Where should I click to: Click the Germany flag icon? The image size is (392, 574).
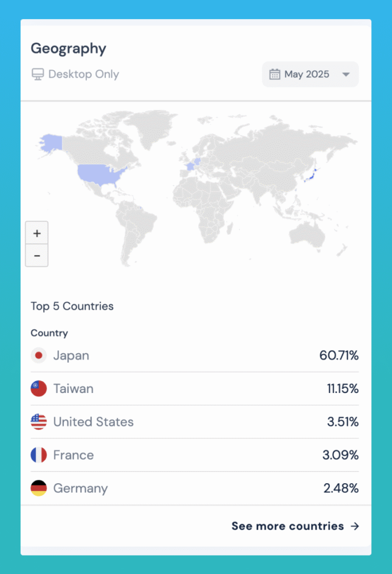pos(39,488)
